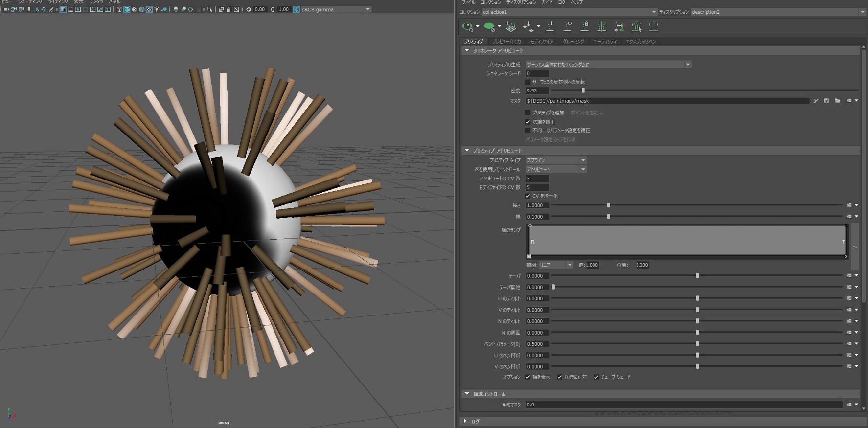Click the guide lock icon in XGen toolbar
868x428 pixels.
(x=584, y=26)
